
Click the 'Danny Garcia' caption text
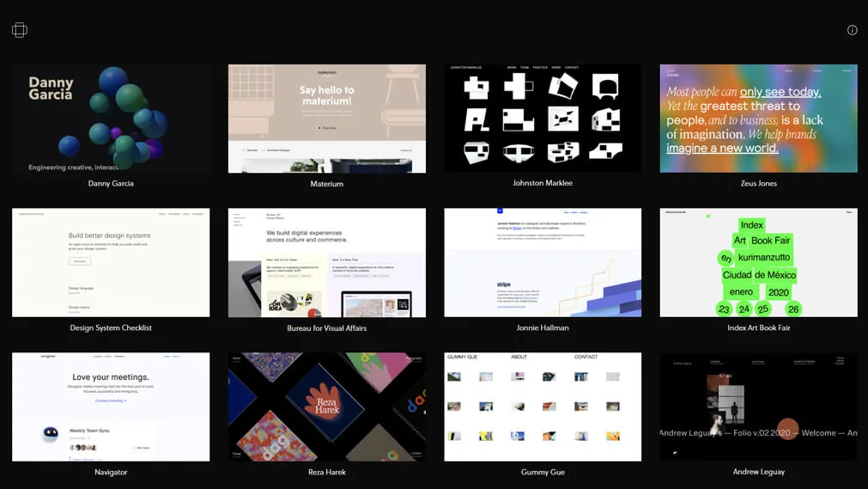[111, 184]
